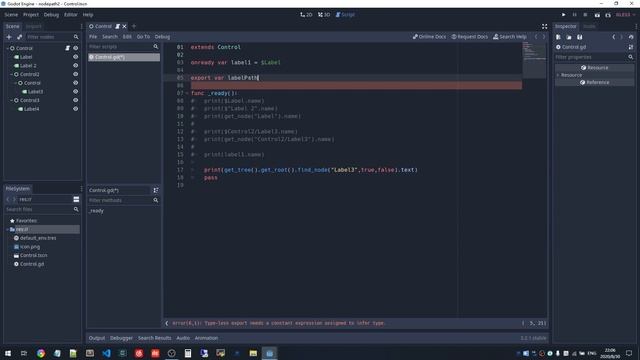Open the Scene menu
640x360 pixels.
pos(11,15)
